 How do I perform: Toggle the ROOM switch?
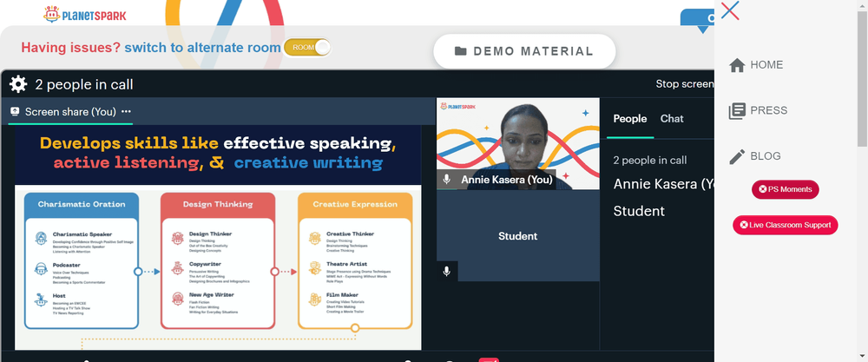[307, 48]
